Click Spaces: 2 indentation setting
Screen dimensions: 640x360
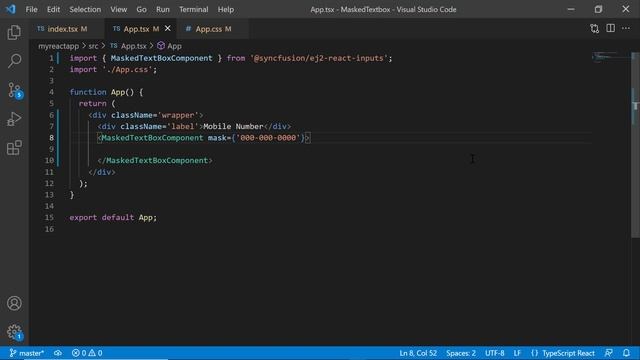tap(461, 353)
